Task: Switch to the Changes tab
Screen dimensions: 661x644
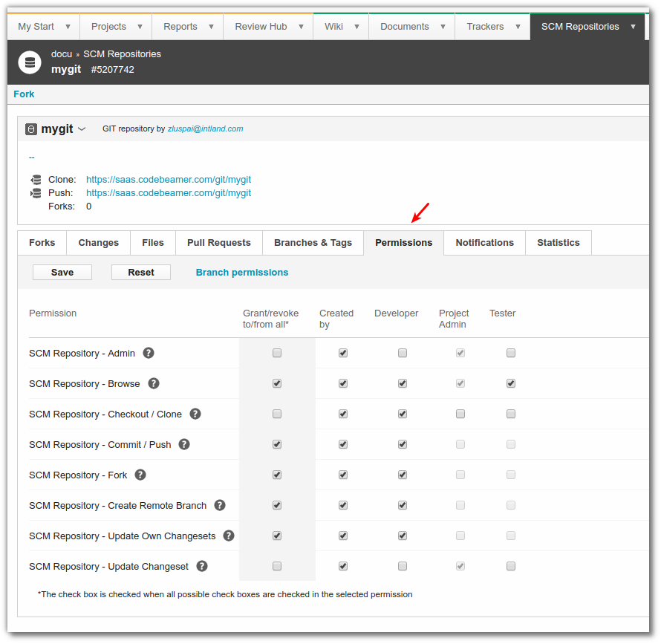Action: (99, 243)
